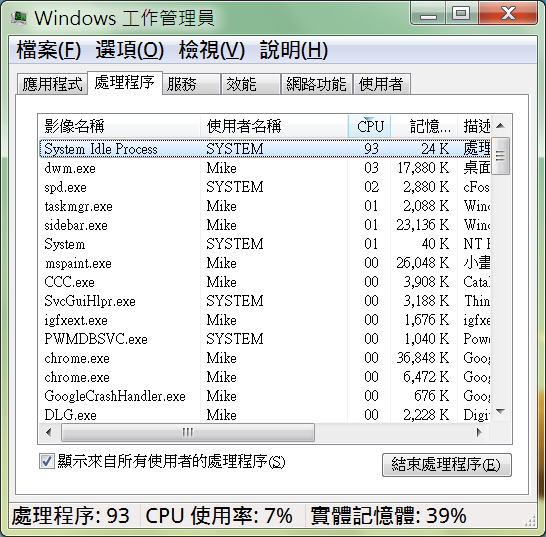Click the CPU column header

[369, 126]
